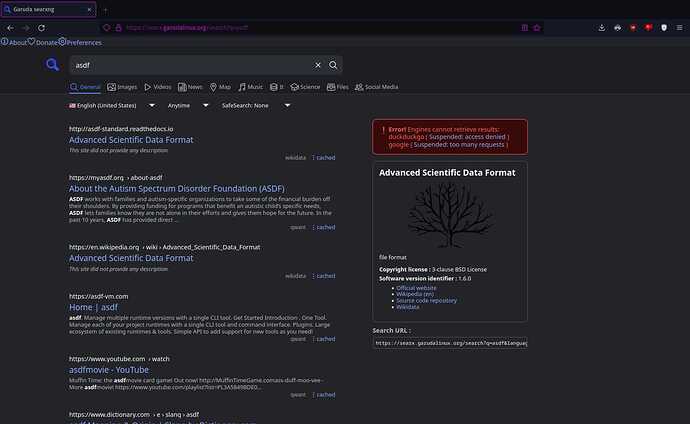Switch to the Files tab

pyautogui.click(x=338, y=87)
